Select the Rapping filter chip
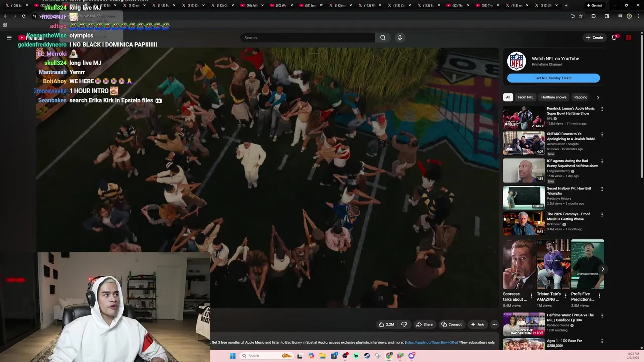Image resolution: width=644 pixels, height=362 pixels. point(581,97)
